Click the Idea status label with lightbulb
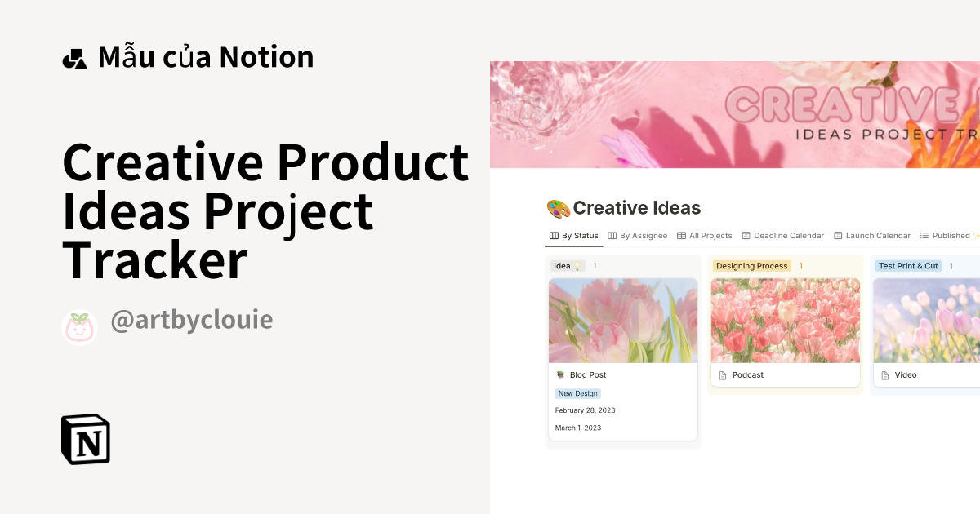980x514 pixels. pos(568,265)
